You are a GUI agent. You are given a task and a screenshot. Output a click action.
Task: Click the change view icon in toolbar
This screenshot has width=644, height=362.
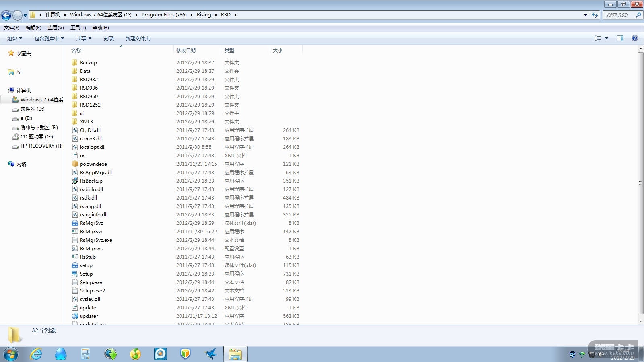pyautogui.click(x=598, y=38)
